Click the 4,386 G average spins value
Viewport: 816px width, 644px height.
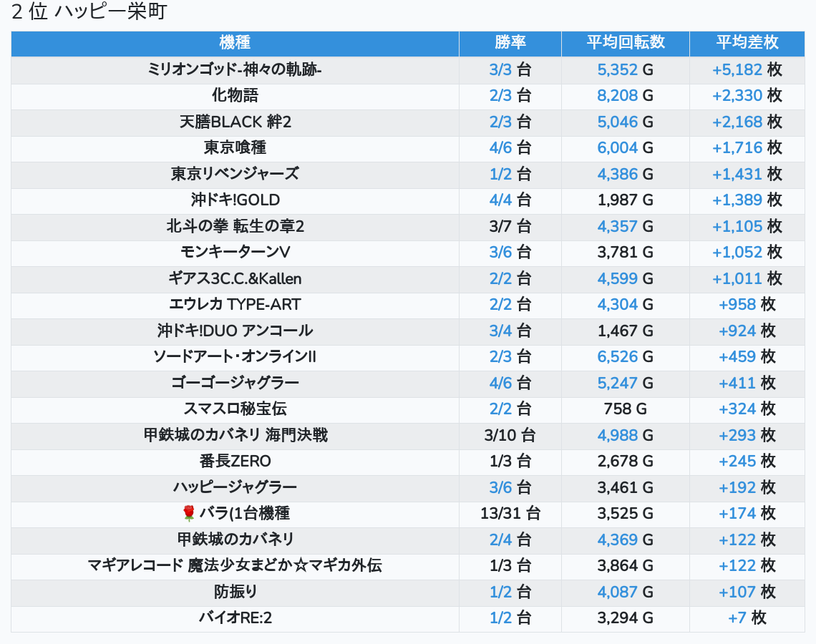625,175
